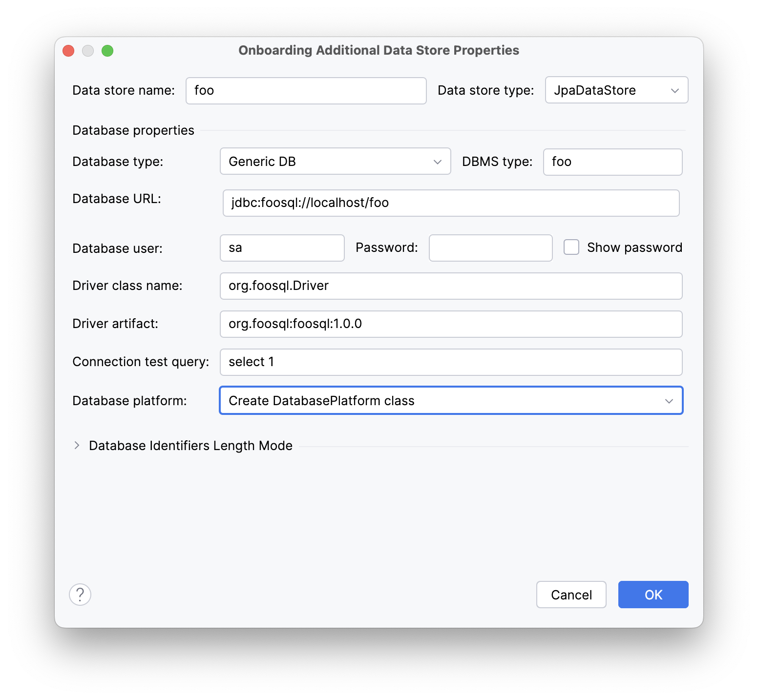Screen dimensions: 758x700
Task: Select the Database URL field
Action: (x=450, y=203)
